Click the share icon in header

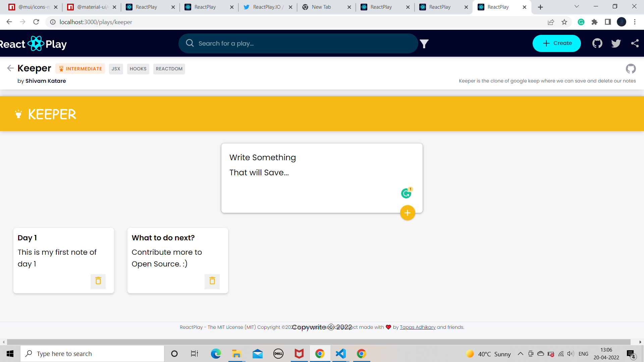[635, 43]
